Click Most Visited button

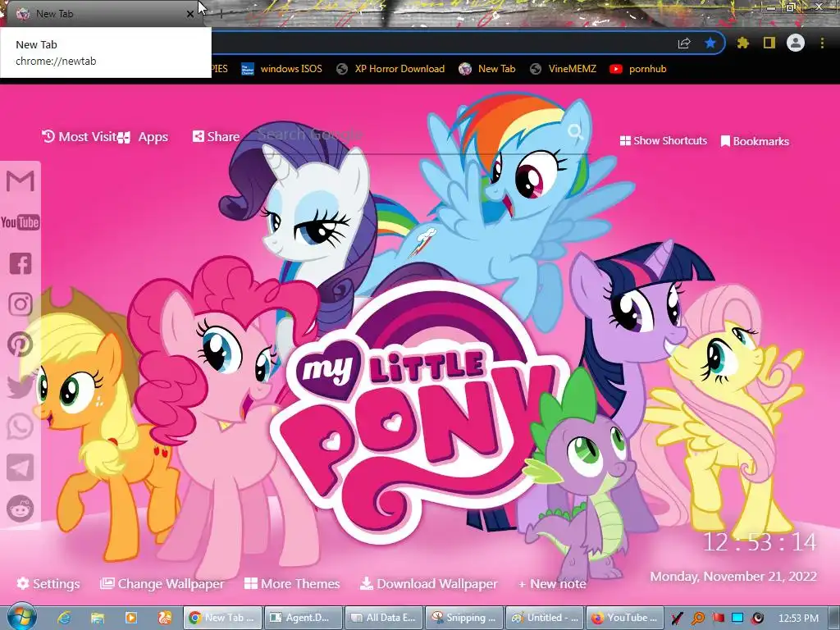tap(80, 137)
